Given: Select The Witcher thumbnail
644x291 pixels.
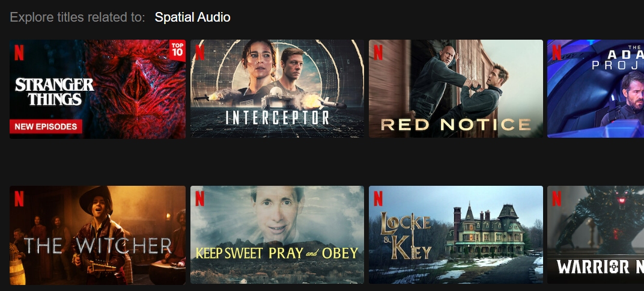Looking at the screenshot, I should pyautogui.click(x=97, y=235).
